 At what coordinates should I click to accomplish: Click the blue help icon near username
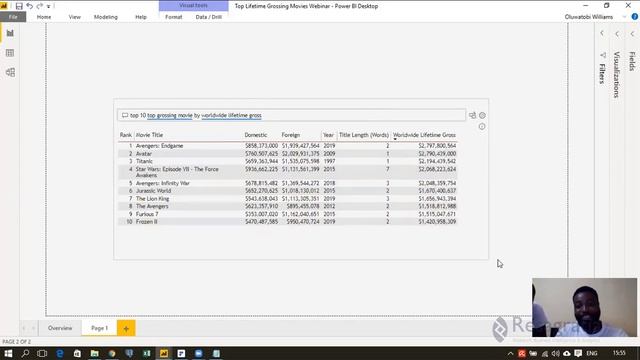pos(635,17)
